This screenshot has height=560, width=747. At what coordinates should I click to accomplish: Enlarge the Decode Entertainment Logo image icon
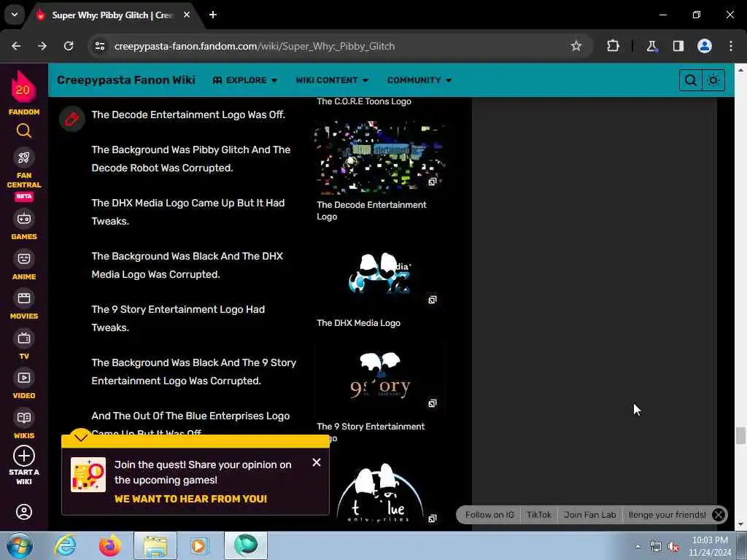click(x=432, y=182)
